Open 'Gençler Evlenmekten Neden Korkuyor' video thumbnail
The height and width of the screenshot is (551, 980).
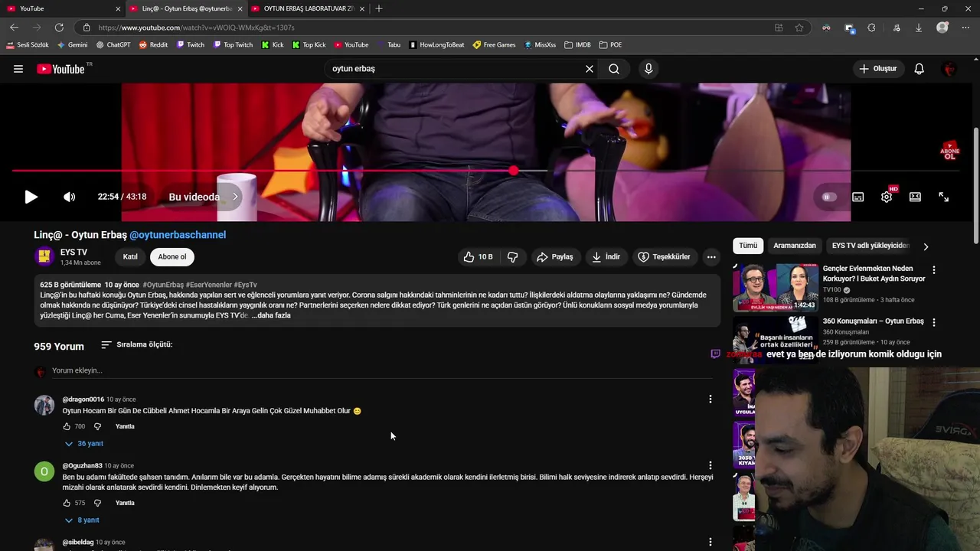point(776,288)
